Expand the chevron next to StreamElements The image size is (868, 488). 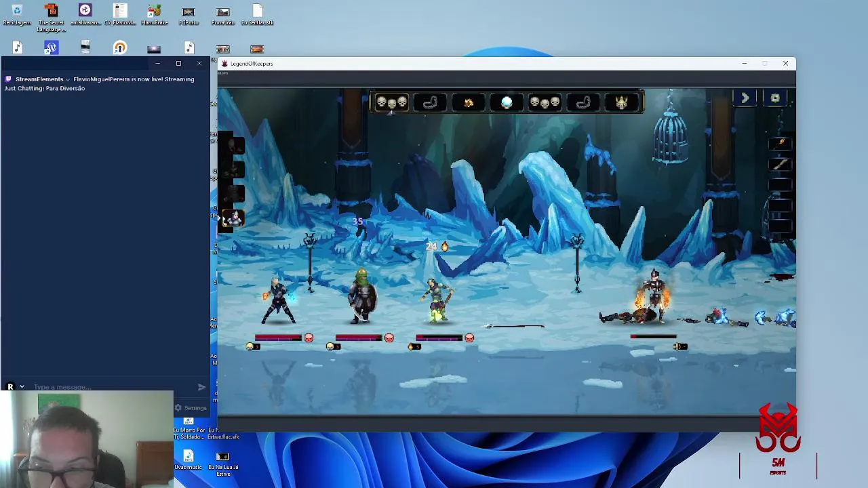(68, 79)
